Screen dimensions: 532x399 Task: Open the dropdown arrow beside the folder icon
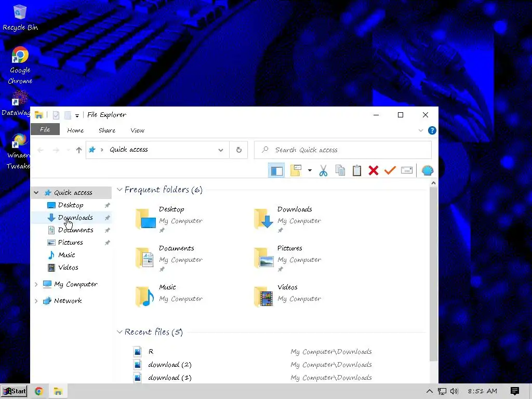tap(310, 170)
